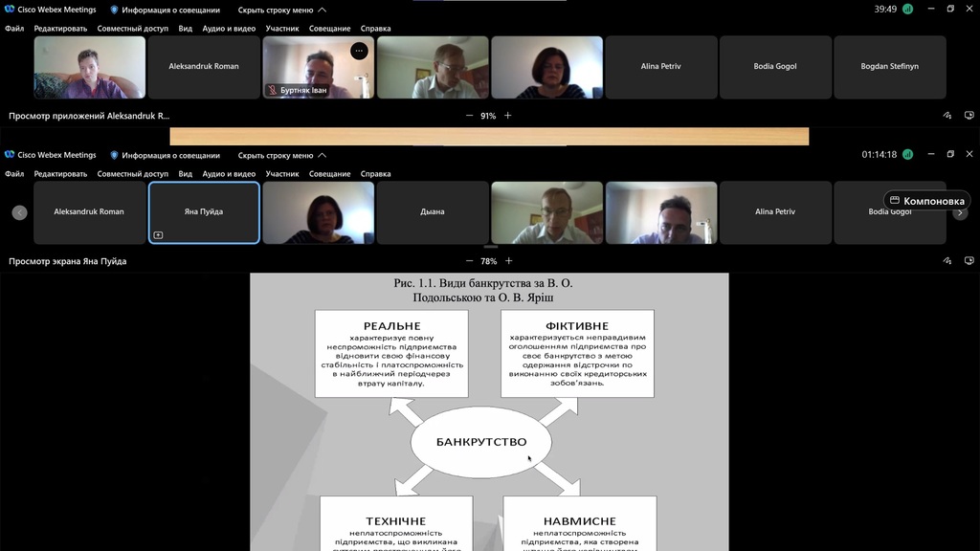Click the green connection indicator beside 39:49
This screenshot has height=551, width=980.
point(907,9)
